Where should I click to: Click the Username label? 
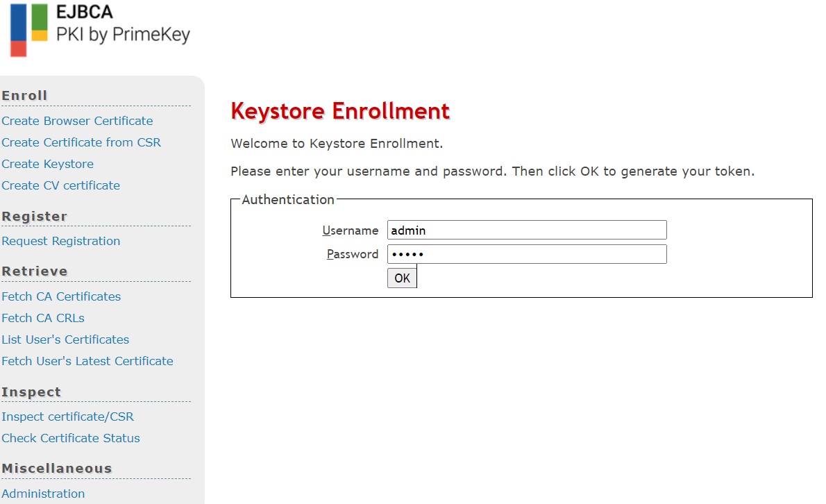(351, 230)
